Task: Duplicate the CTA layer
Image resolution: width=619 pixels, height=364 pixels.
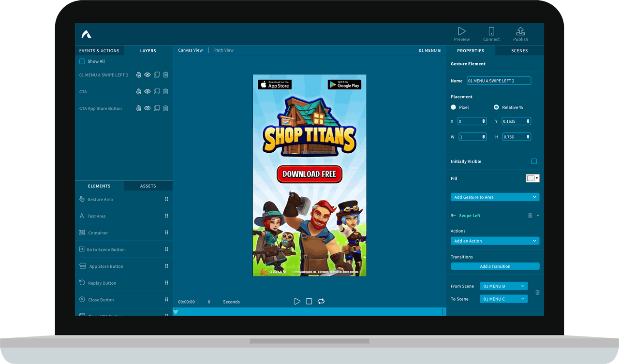Action: 157,91
